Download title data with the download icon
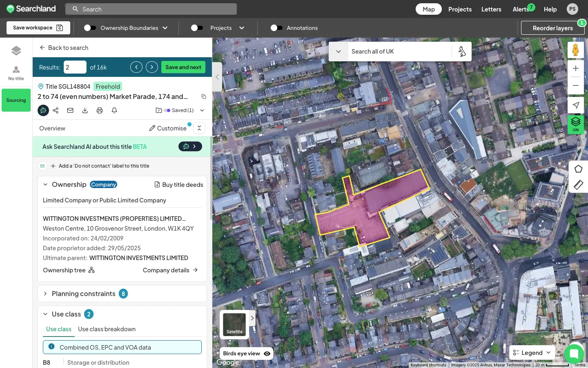Screen dimensions: 588x368 tap(85, 110)
